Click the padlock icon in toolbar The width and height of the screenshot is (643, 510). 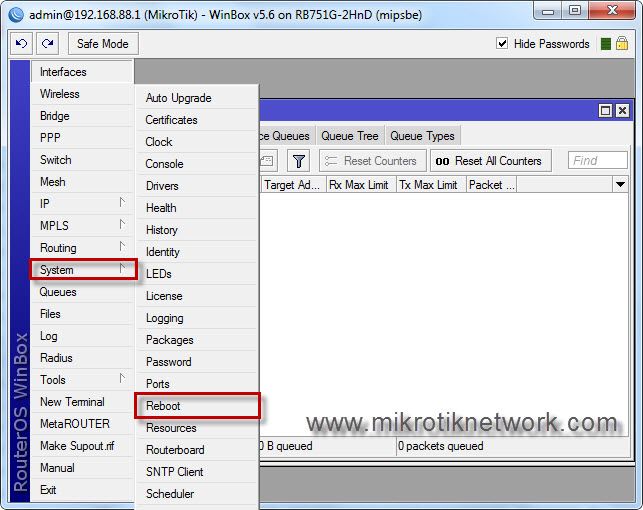point(622,44)
